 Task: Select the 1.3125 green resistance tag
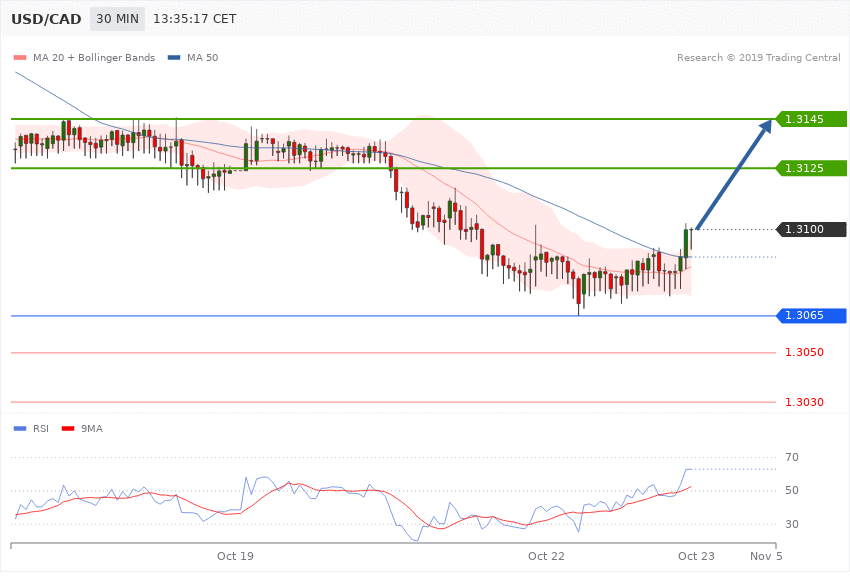point(810,168)
